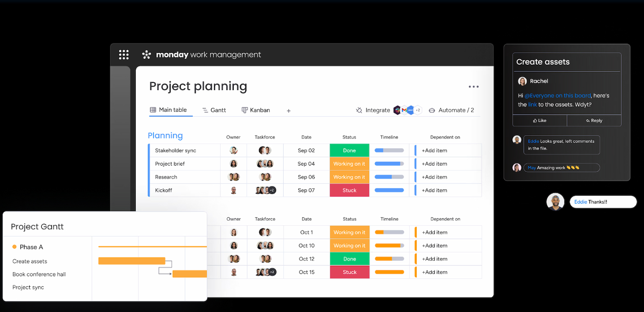Add dependent item for Research
The image size is (644, 312).
pyautogui.click(x=434, y=177)
